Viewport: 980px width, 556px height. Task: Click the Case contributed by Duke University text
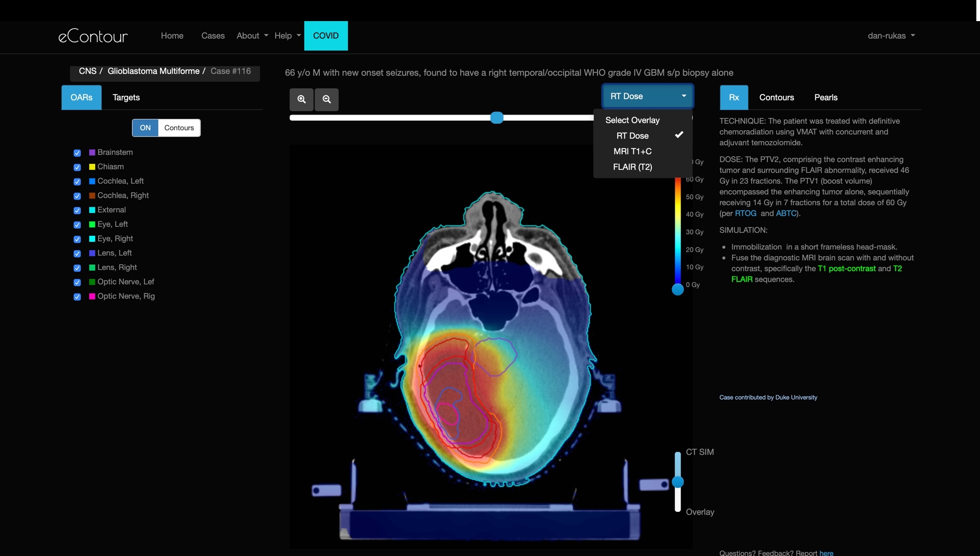(768, 397)
